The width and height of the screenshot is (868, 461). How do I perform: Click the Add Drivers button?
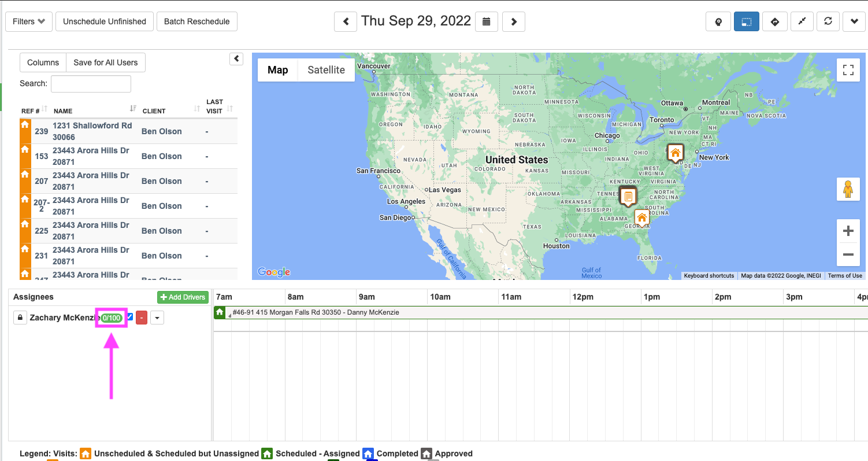pos(183,297)
